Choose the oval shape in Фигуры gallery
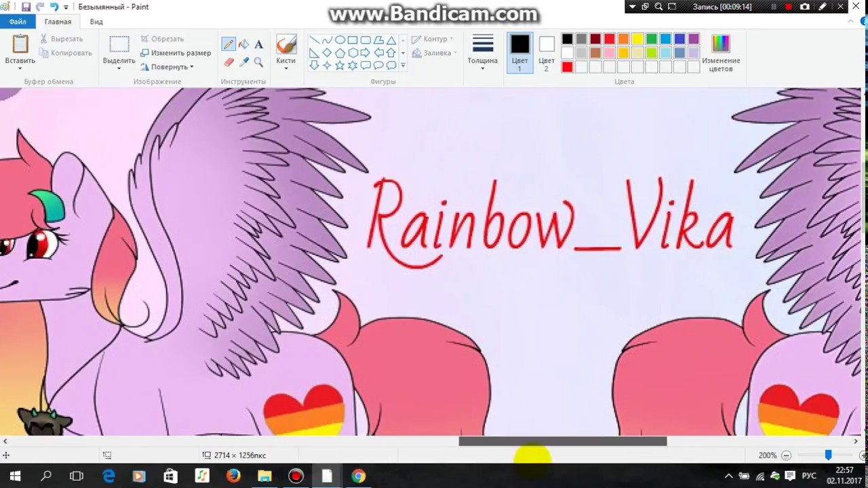 point(340,40)
